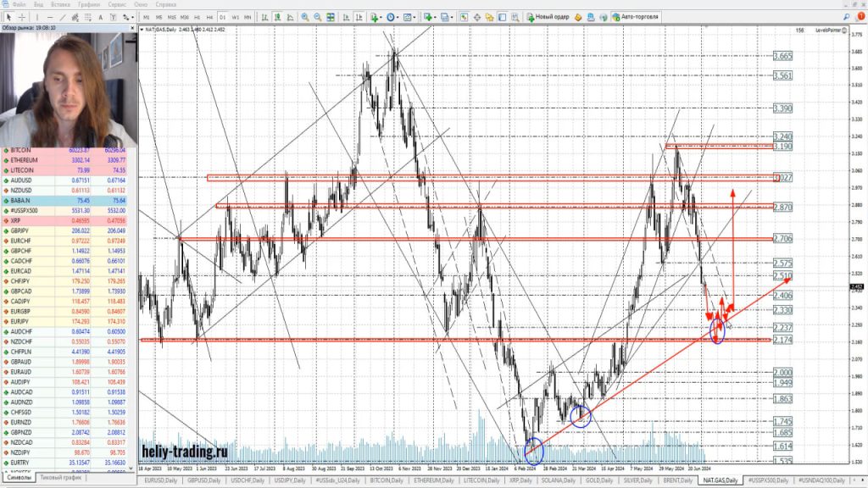Tile chart windows icon
Image resolution: width=868 pixels, height=488 pixels.
pos(329,17)
